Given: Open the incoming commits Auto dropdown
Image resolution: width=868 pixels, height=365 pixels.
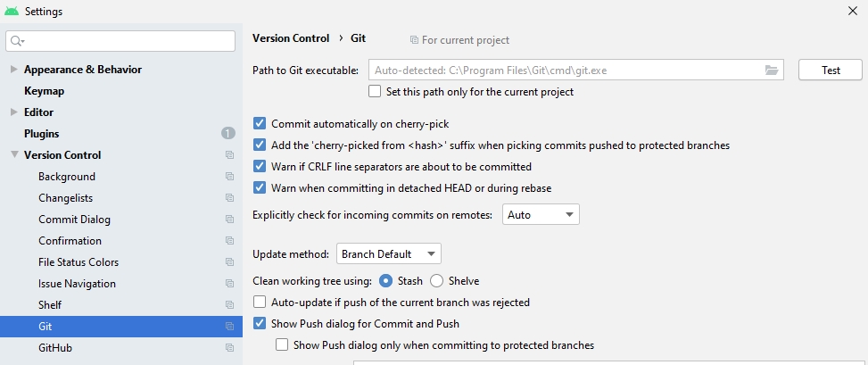Looking at the screenshot, I should click(541, 215).
